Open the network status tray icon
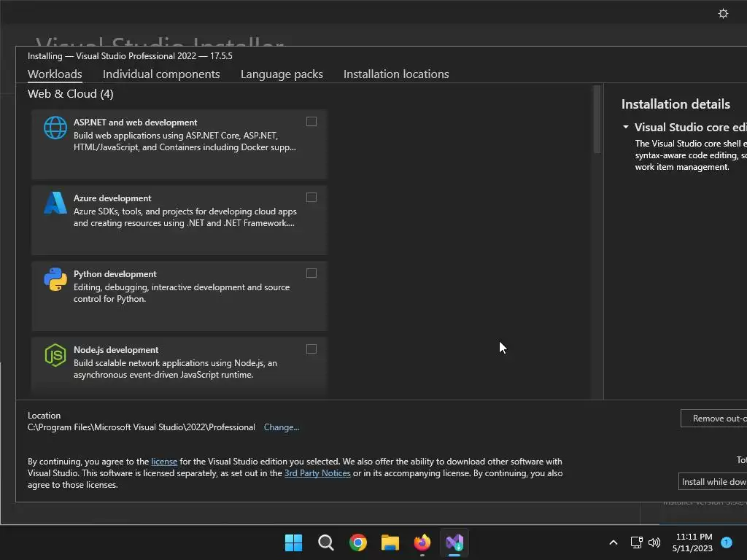The image size is (747, 560). pyautogui.click(x=636, y=542)
